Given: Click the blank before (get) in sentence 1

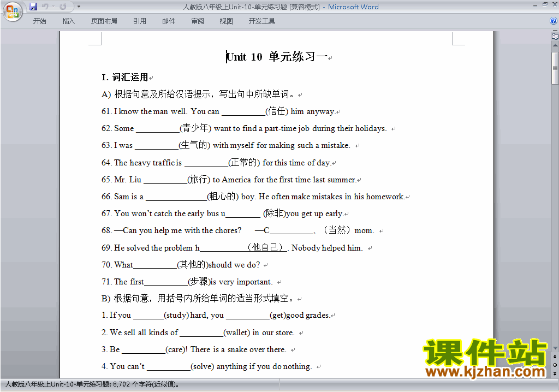Looking at the screenshot, I should point(248,316).
